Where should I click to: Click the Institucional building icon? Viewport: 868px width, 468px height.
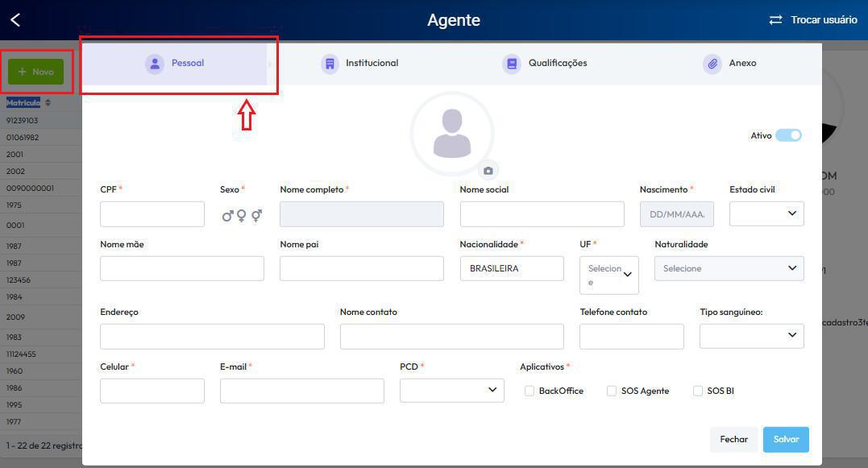[x=330, y=64]
